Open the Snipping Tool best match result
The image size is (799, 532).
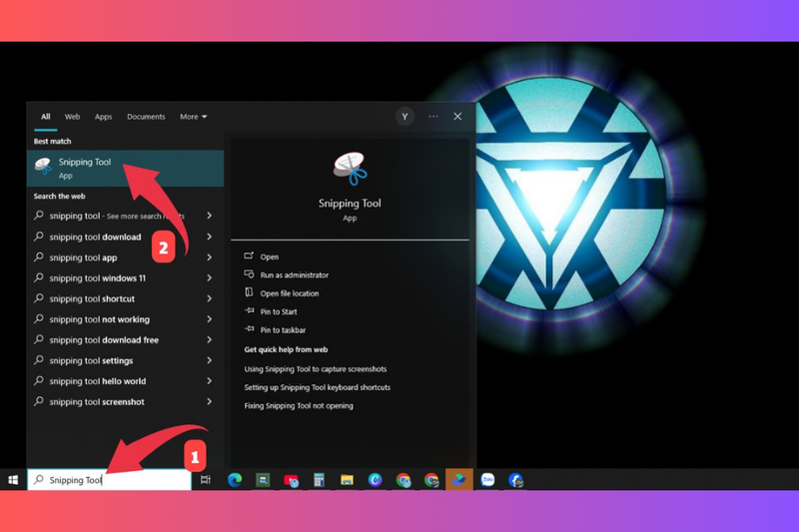[x=126, y=168]
